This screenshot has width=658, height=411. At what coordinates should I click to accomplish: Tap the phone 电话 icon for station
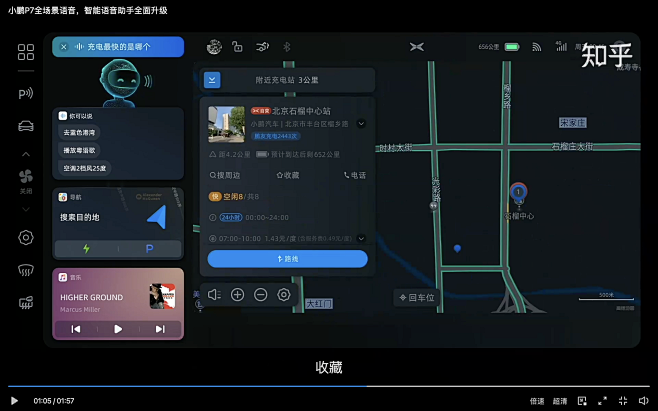point(355,175)
